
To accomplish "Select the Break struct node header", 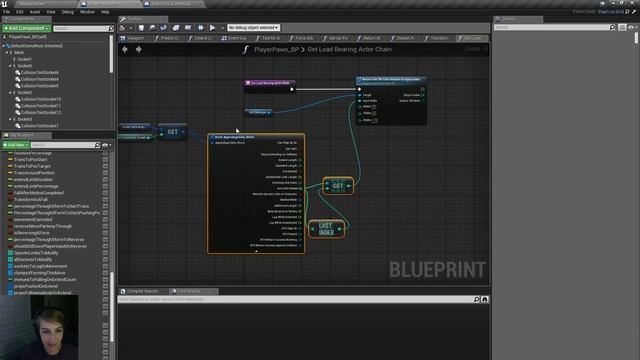I will pyautogui.click(x=256, y=137).
